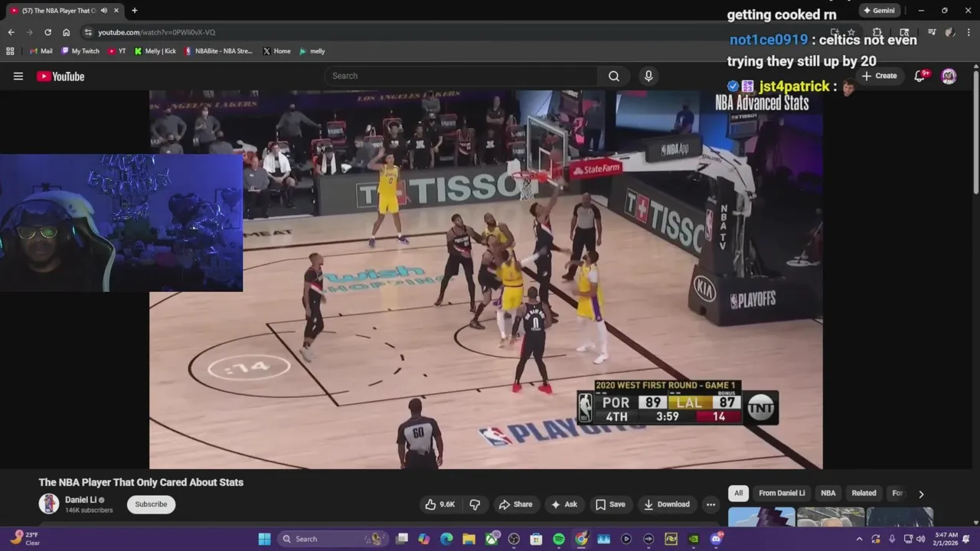Open Daniel Li channel avatar
This screenshot has height=551, width=980.
[x=49, y=504]
